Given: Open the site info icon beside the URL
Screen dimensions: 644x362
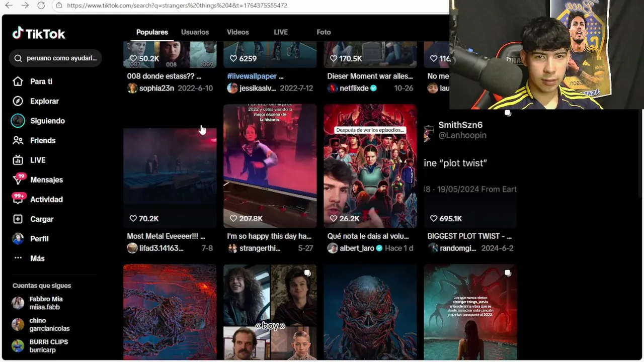Looking at the screenshot, I should [x=59, y=6].
